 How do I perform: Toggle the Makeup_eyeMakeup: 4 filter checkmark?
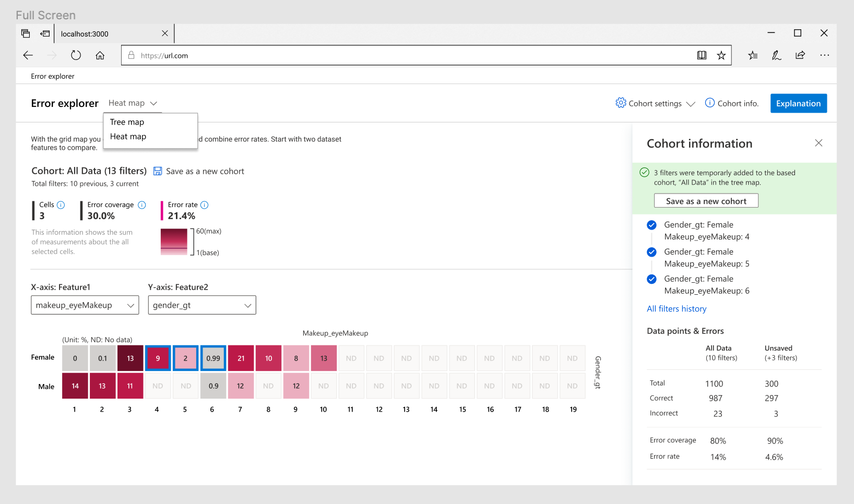[x=651, y=225]
